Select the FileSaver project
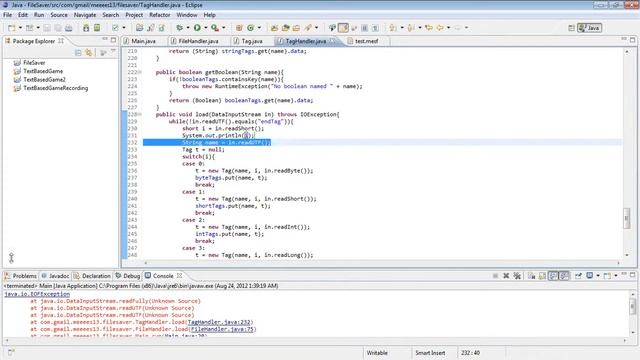This screenshot has height=360, width=640. point(34,62)
